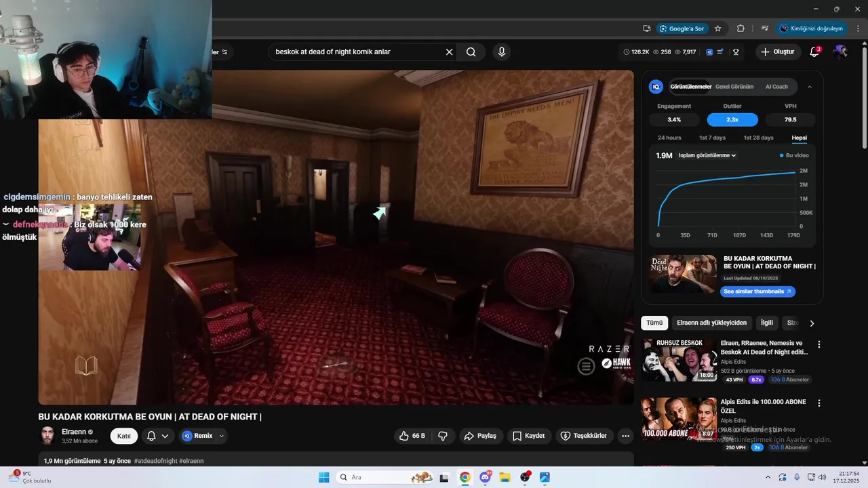The width and height of the screenshot is (868, 488).
Task: Toggle the VPH 79.5 metric
Action: (791, 119)
